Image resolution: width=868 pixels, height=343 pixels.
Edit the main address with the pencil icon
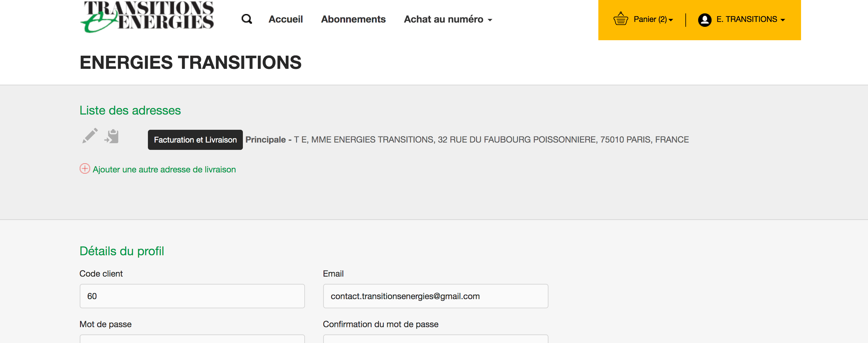click(x=90, y=136)
